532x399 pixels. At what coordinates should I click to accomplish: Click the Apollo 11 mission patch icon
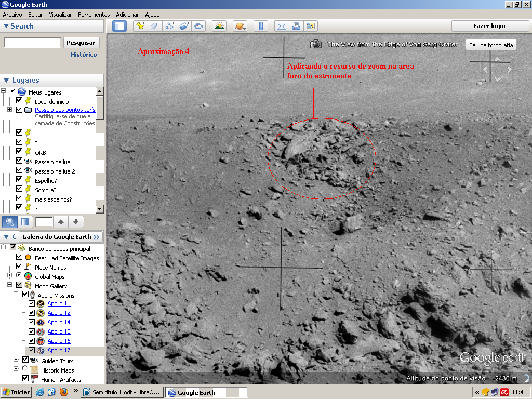(x=41, y=303)
